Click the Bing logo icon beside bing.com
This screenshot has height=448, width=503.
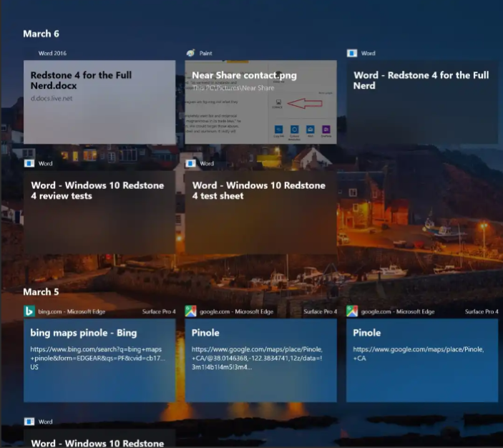29,311
